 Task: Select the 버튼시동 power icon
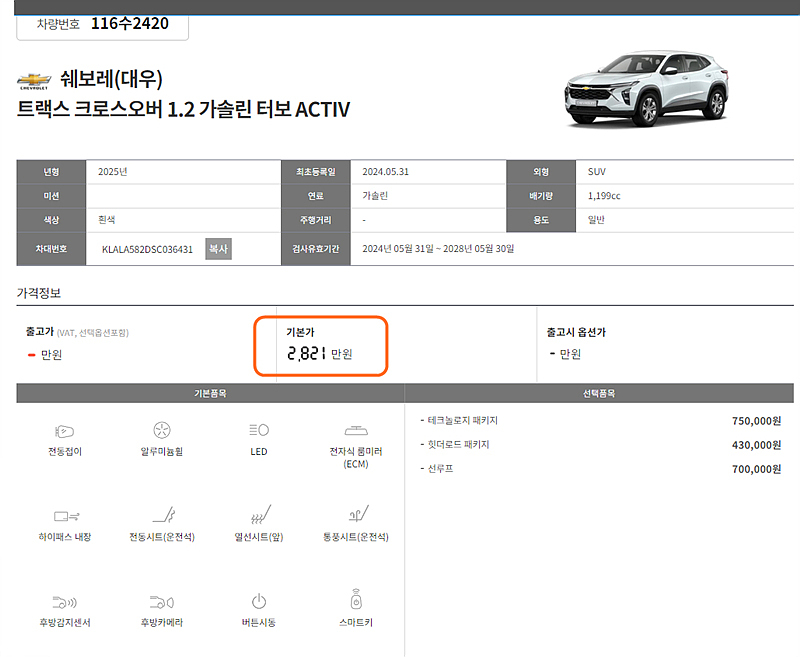pyautogui.click(x=259, y=601)
